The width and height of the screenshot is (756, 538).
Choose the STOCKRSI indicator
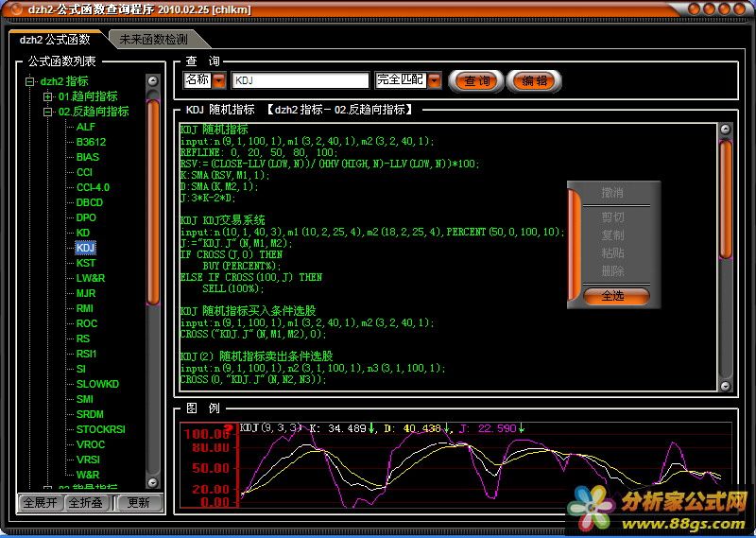(101, 429)
